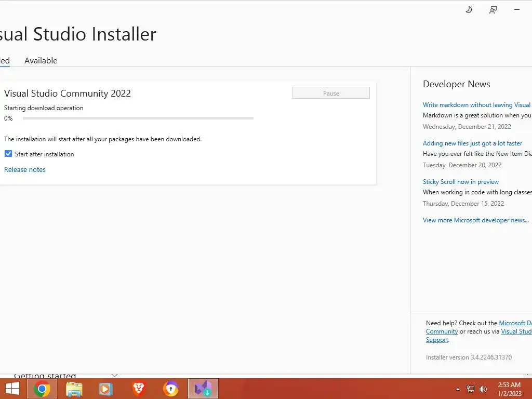The image size is (532, 399).
Task: Open Windows Start menu
Action: point(12,389)
